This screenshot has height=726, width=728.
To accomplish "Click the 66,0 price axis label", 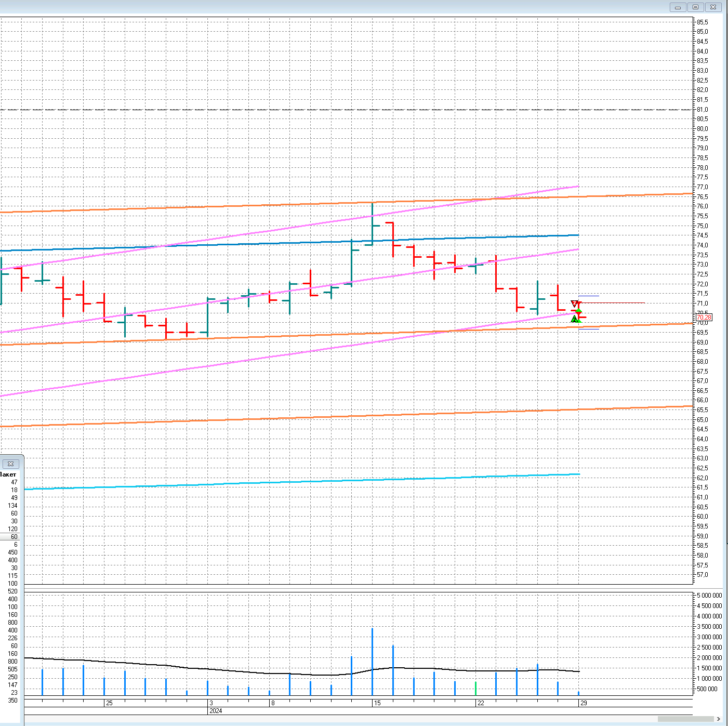I will (x=703, y=400).
